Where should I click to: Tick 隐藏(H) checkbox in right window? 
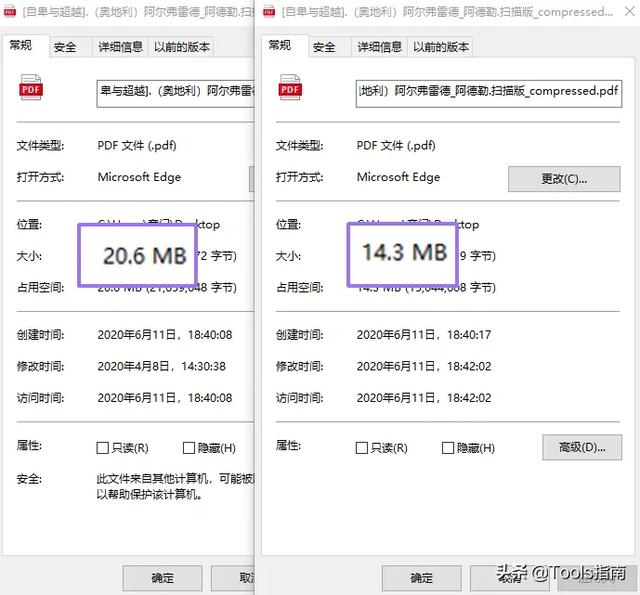click(x=448, y=448)
